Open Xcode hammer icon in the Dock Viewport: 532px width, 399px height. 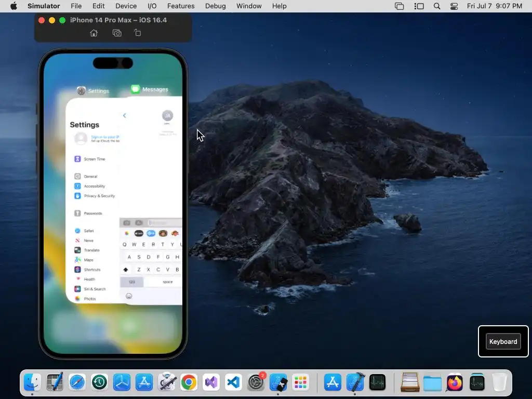[x=355, y=382]
